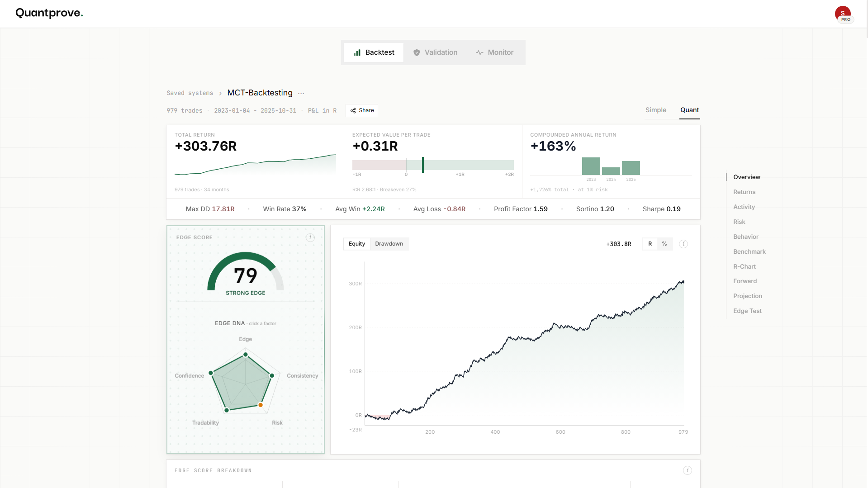Click the Confidence radar point
Image resolution: width=868 pixels, height=488 pixels.
[x=211, y=373]
